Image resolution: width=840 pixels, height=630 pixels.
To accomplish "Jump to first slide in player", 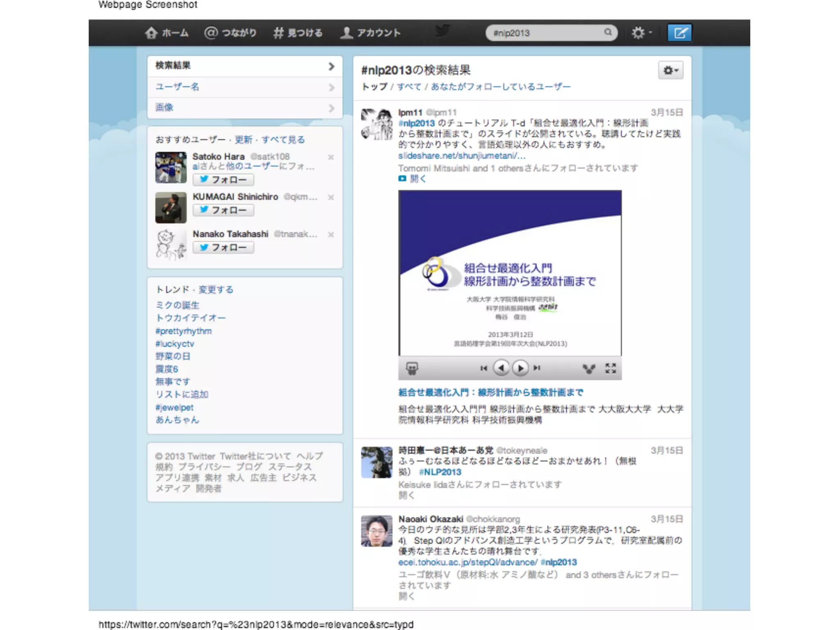I will pos(484,368).
